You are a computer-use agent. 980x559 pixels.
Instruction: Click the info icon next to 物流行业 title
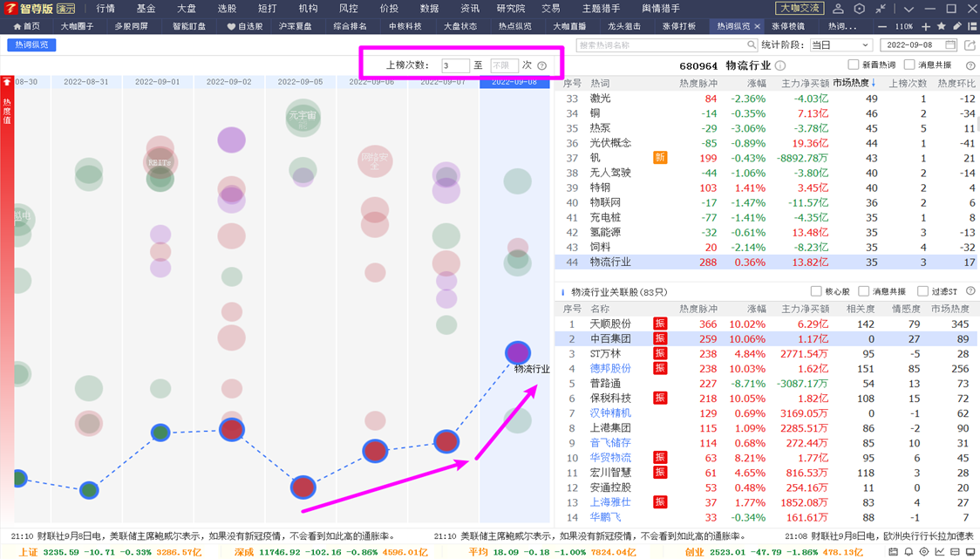coord(780,65)
